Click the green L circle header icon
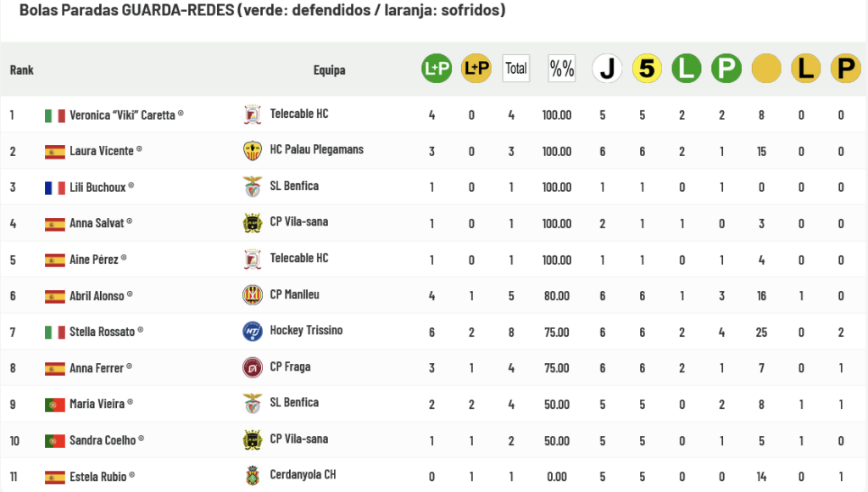868x492 pixels. click(687, 69)
